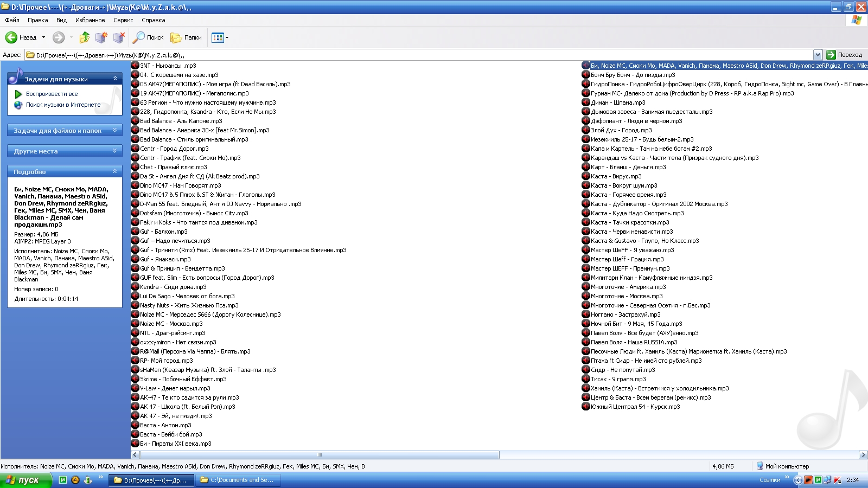Open the Views button dropdown arrow

click(227, 37)
